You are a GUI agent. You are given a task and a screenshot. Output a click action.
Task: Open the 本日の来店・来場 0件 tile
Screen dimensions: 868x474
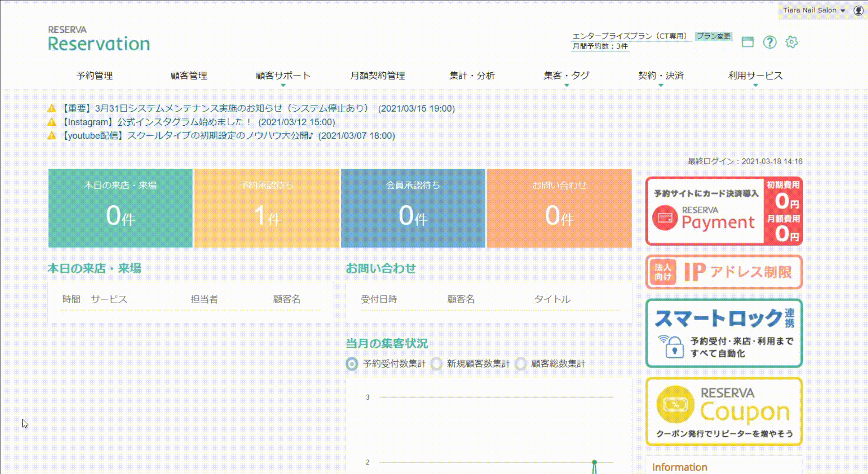[x=120, y=208]
